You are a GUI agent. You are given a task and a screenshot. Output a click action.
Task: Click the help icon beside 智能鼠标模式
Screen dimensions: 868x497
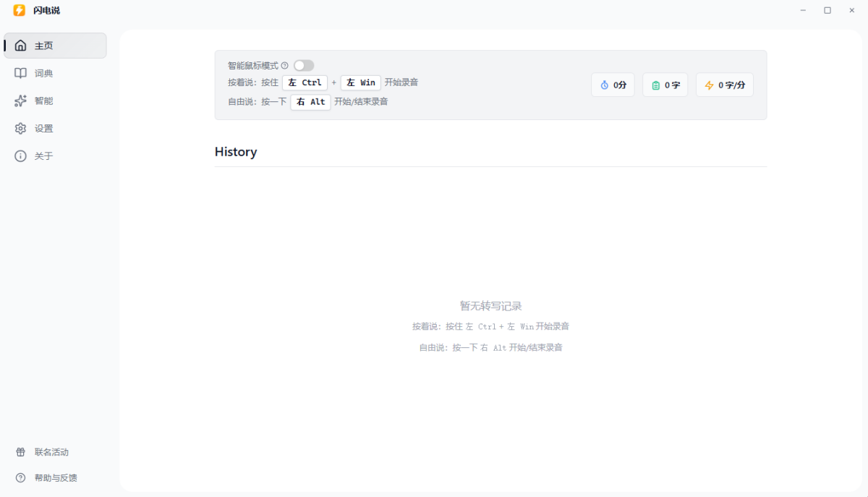point(284,66)
